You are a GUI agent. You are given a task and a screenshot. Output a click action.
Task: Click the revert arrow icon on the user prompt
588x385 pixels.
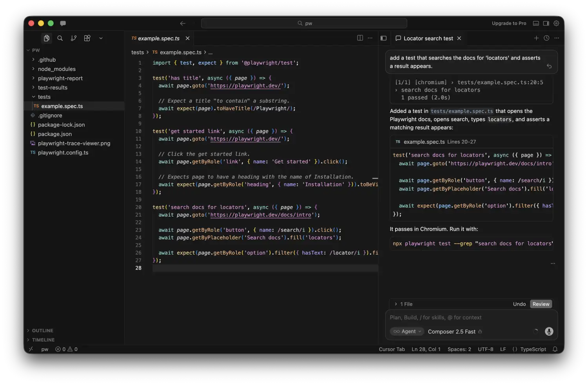point(549,66)
